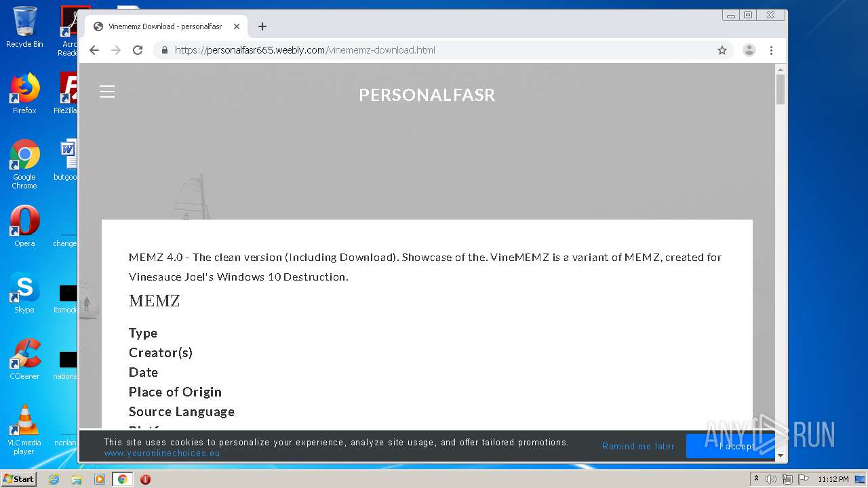
Task: Reload the current page
Action: click(138, 50)
